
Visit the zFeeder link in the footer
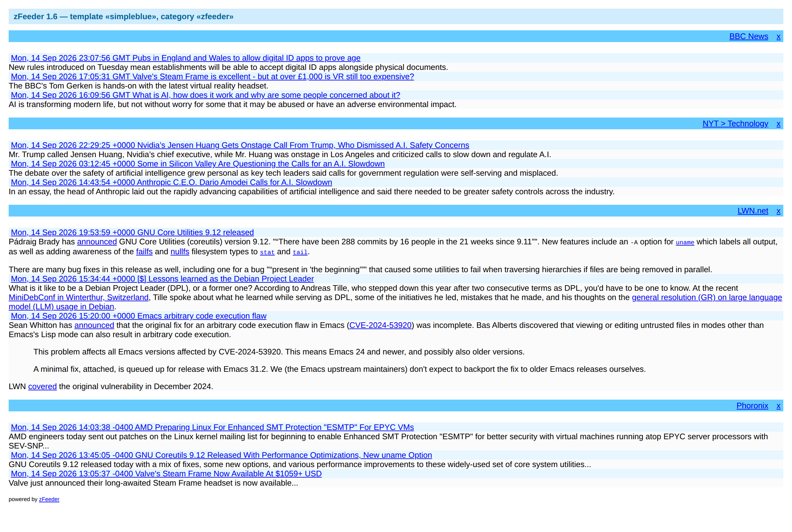49,500
